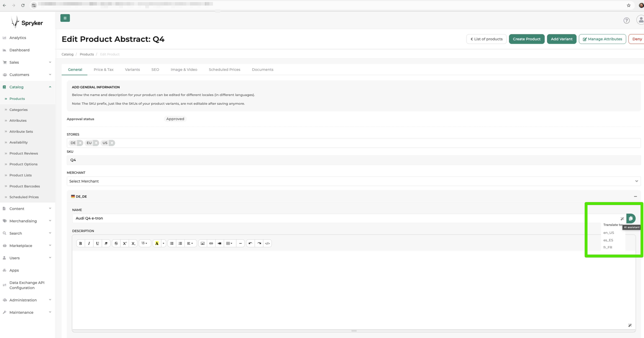The height and width of the screenshot is (338, 644).
Task: Insert a hyperlink in description
Action: [211, 243]
